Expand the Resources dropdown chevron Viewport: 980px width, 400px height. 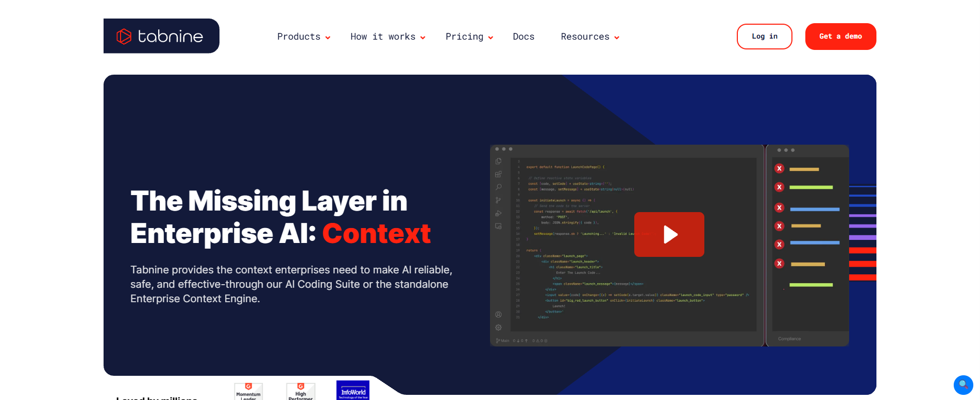[x=617, y=38]
